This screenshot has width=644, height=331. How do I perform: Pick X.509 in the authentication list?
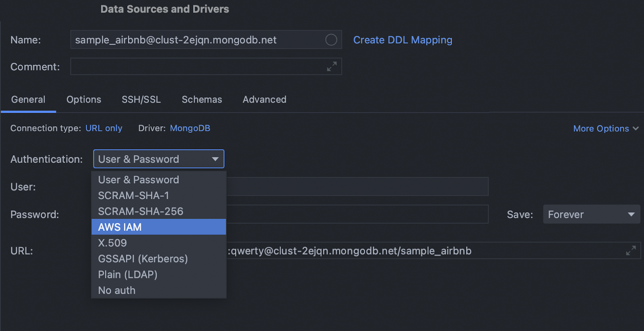112,243
